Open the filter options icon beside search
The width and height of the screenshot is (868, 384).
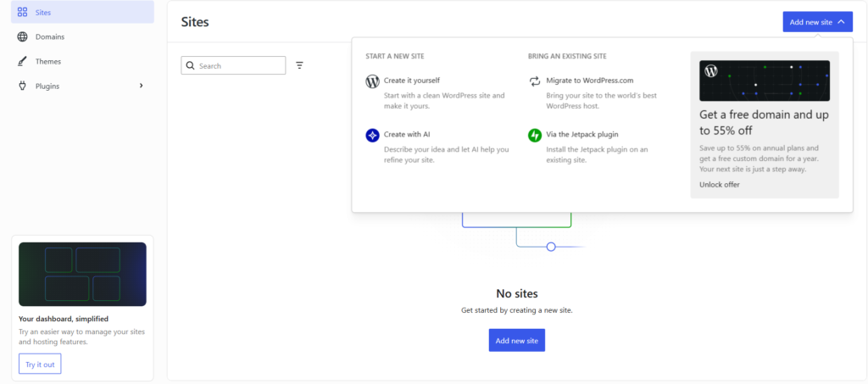(x=299, y=65)
